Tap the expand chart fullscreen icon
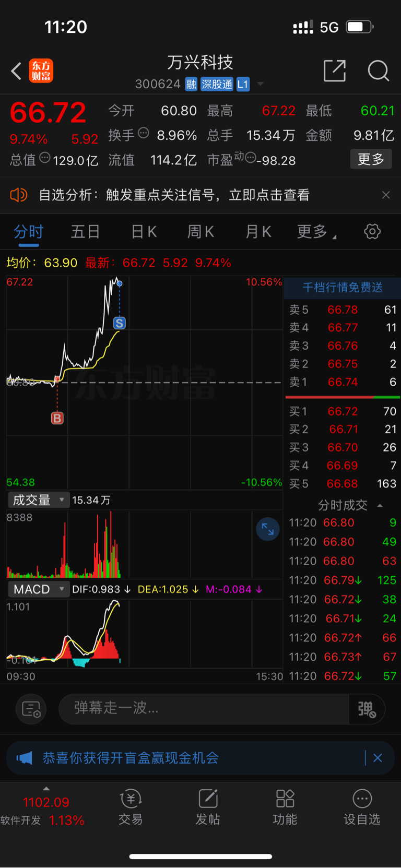 (268, 529)
